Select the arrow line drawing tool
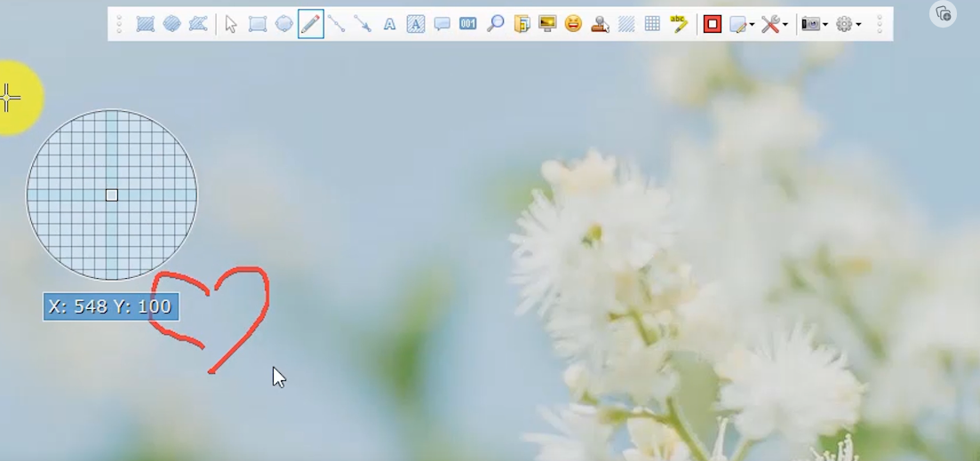 [363, 25]
